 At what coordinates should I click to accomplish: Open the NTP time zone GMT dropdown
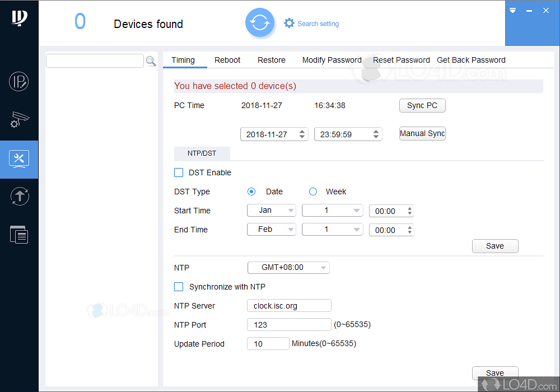point(288,267)
